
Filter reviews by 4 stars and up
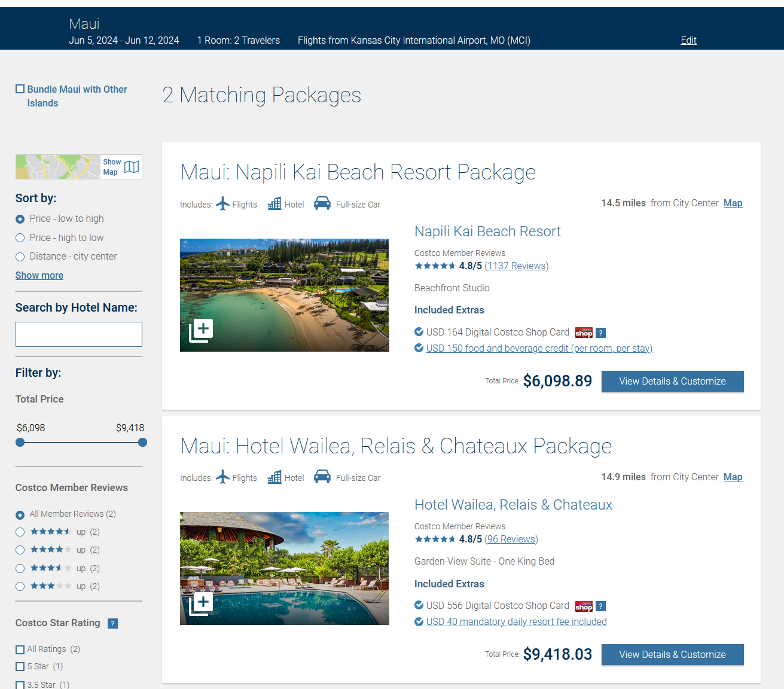[x=20, y=550]
